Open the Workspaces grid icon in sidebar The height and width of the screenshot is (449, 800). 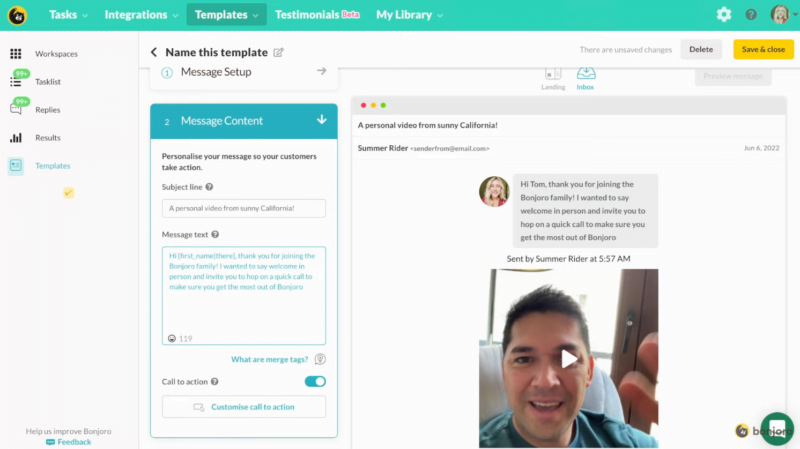pos(16,54)
